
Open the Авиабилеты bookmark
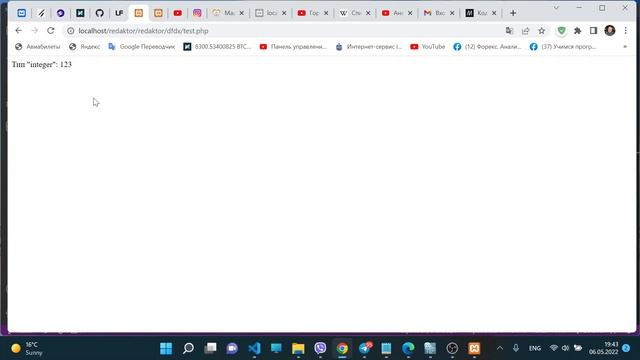[x=38, y=47]
